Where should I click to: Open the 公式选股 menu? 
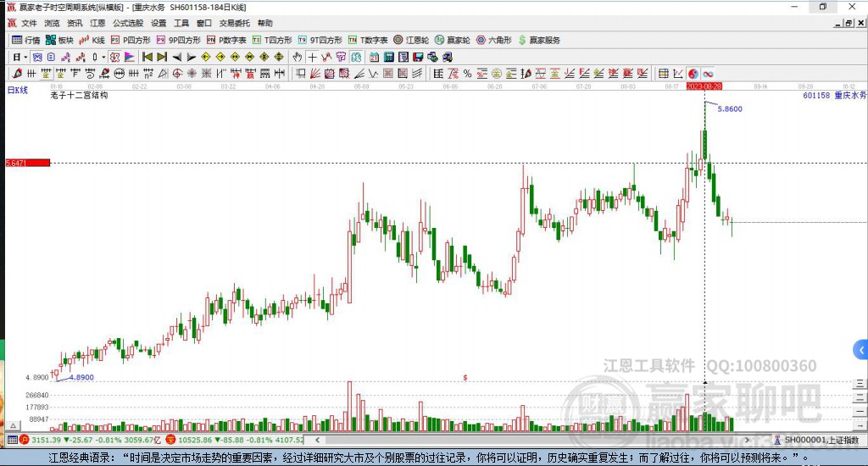(x=128, y=23)
